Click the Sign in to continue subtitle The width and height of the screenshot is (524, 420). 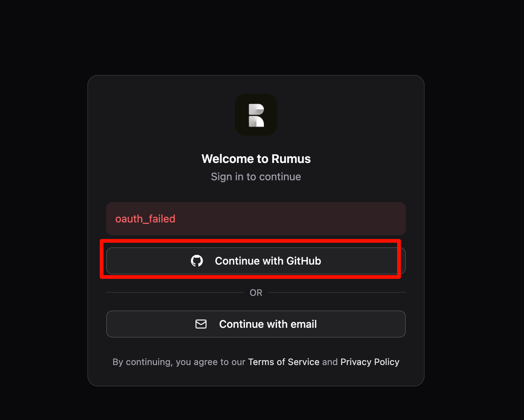256,177
